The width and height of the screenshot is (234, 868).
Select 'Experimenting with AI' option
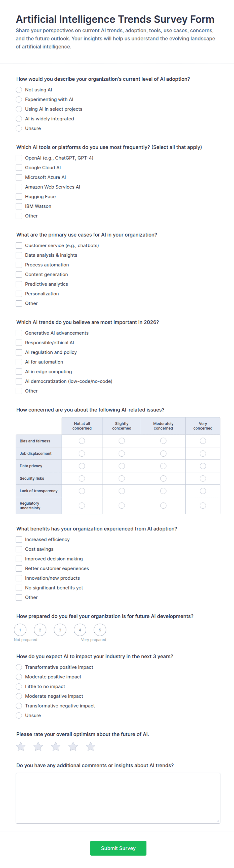pyautogui.click(x=19, y=99)
